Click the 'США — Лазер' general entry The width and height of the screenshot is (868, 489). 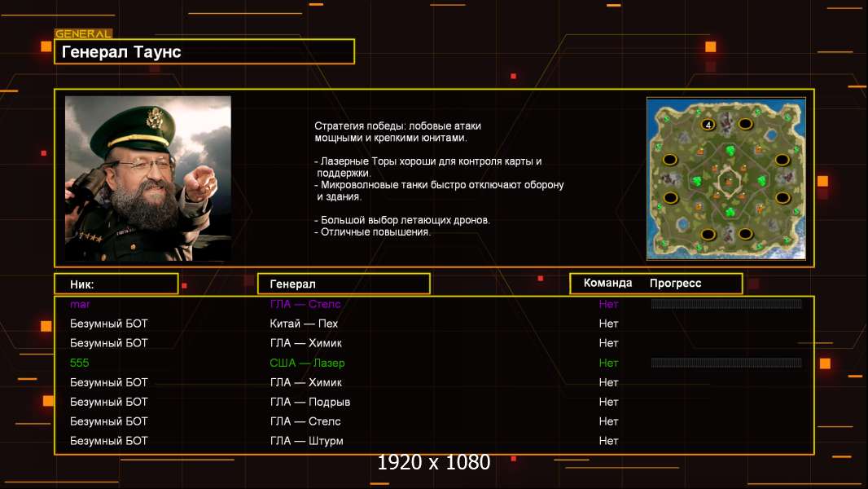click(x=308, y=363)
